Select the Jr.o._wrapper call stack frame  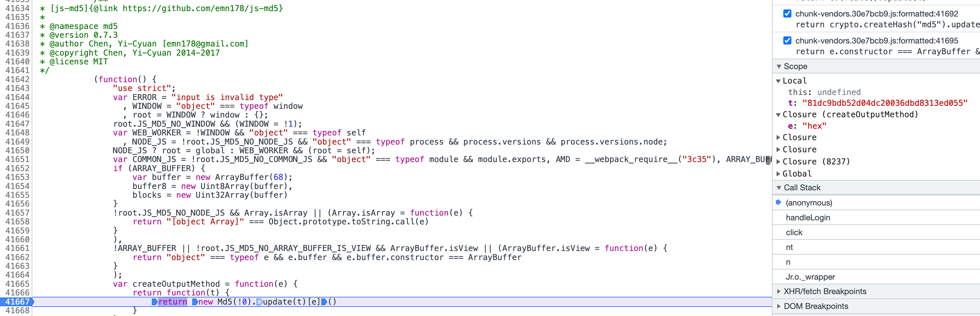click(810, 277)
